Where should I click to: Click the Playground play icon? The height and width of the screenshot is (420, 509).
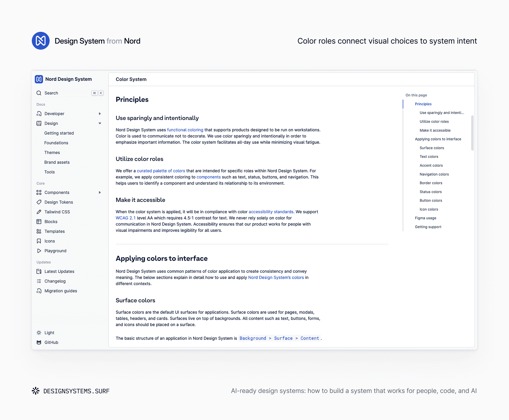39,251
